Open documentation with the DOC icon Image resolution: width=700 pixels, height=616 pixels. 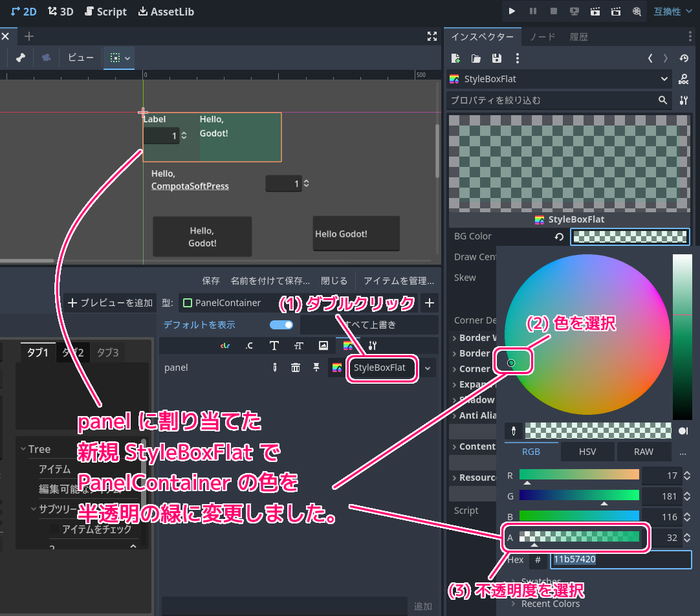pyautogui.click(x=684, y=79)
